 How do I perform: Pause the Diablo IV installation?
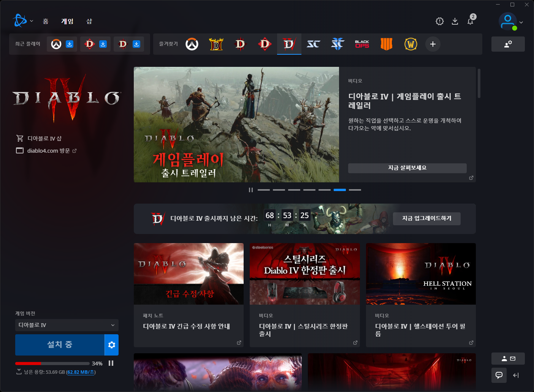click(x=111, y=364)
